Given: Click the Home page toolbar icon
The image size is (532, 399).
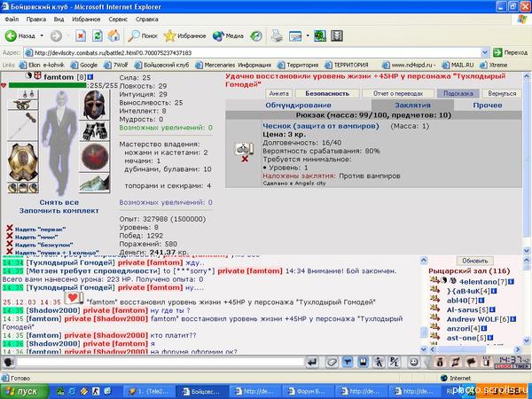Looking at the screenshot, I should (x=114, y=35).
